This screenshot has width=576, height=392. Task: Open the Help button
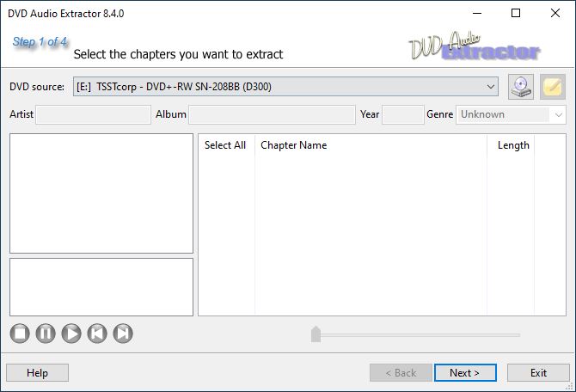click(38, 373)
